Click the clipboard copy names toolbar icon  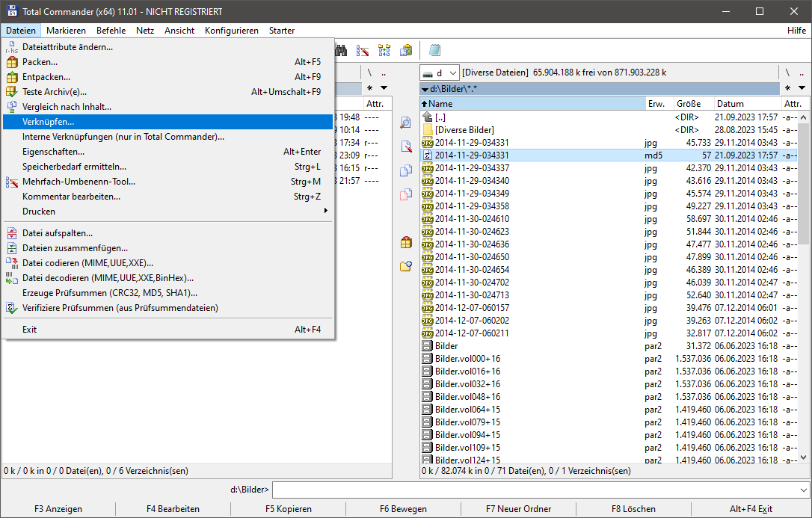point(407,50)
